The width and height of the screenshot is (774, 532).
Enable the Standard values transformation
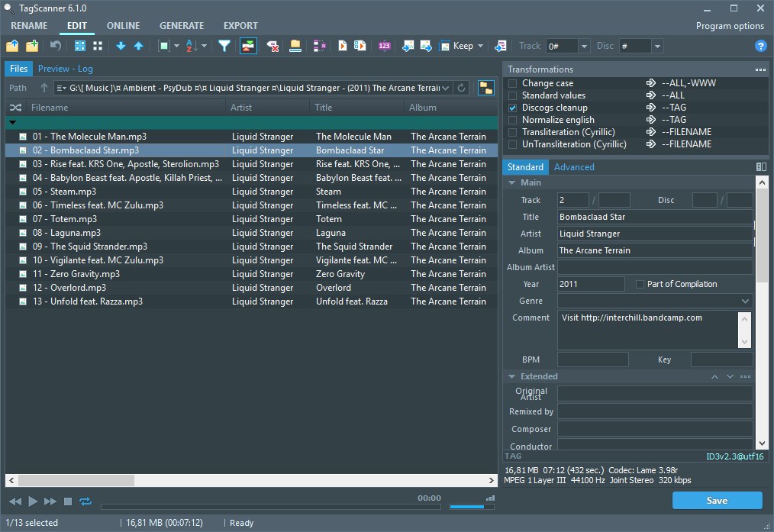pyautogui.click(x=513, y=95)
